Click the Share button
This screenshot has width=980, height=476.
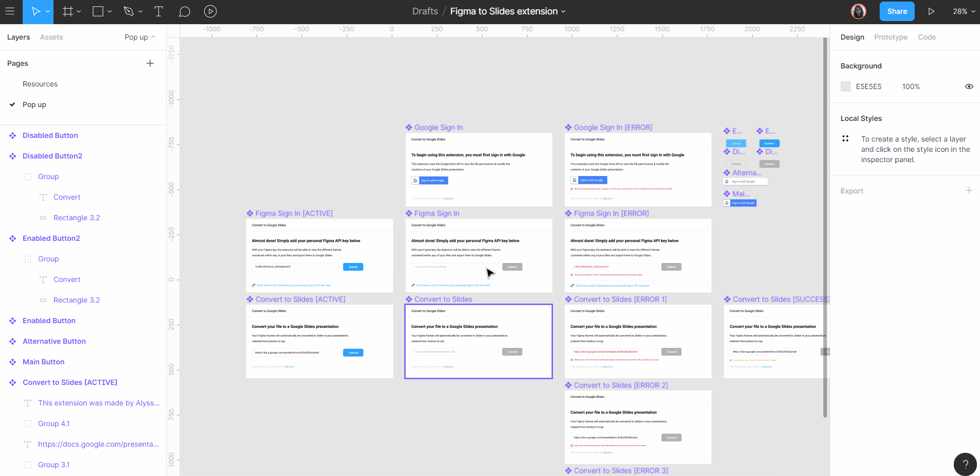tap(897, 11)
